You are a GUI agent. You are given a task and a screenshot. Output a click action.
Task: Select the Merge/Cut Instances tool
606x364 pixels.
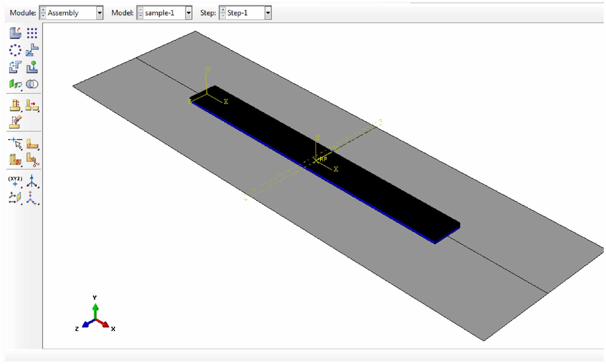32,84
